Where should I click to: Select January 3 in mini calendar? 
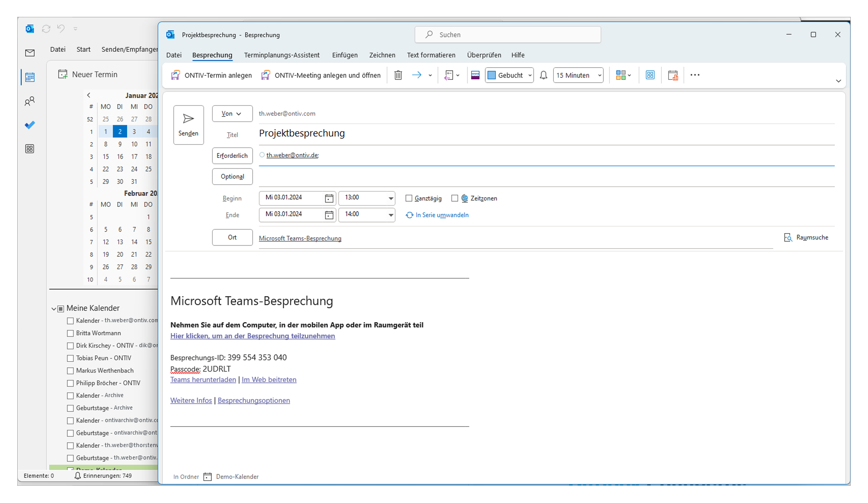point(134,132)
